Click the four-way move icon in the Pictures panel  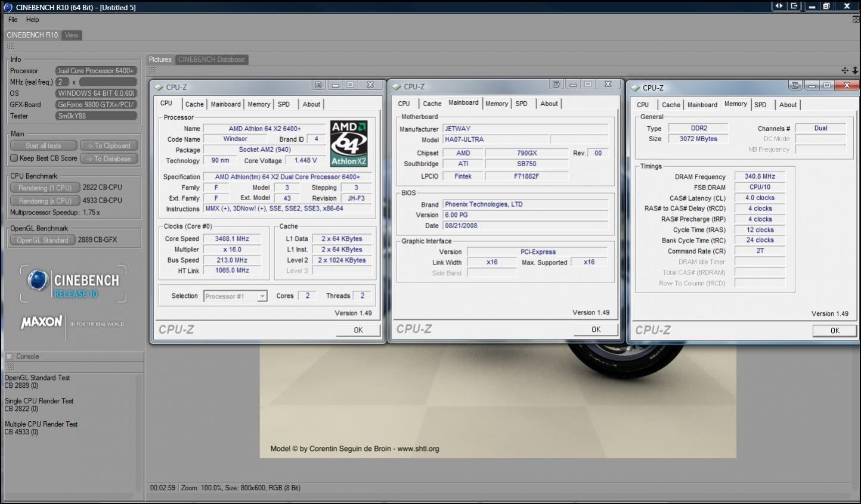point(845,70)
